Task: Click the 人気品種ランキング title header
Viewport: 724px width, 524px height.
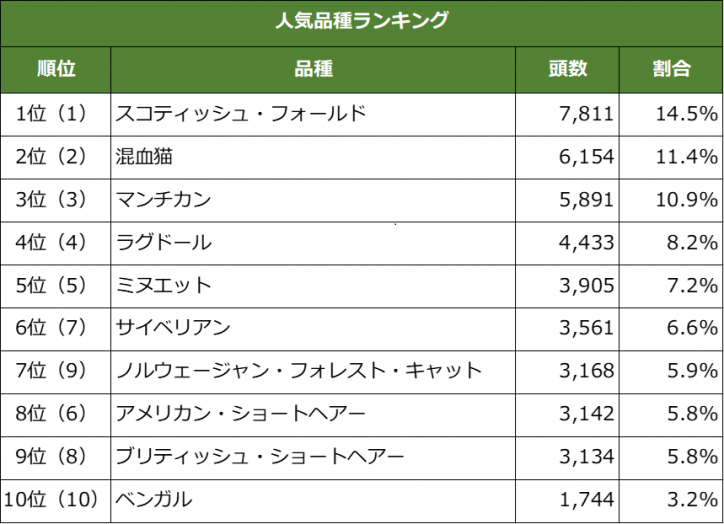Action: (x=362, y=23)
